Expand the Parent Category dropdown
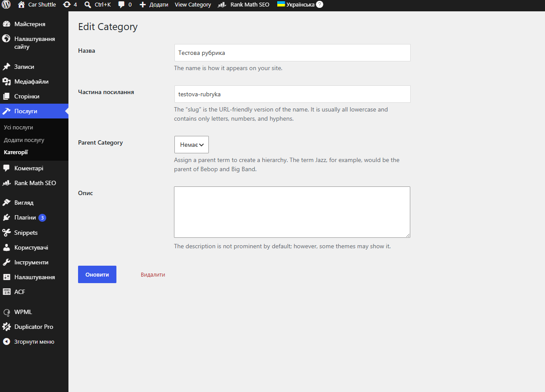 [191, 145]
